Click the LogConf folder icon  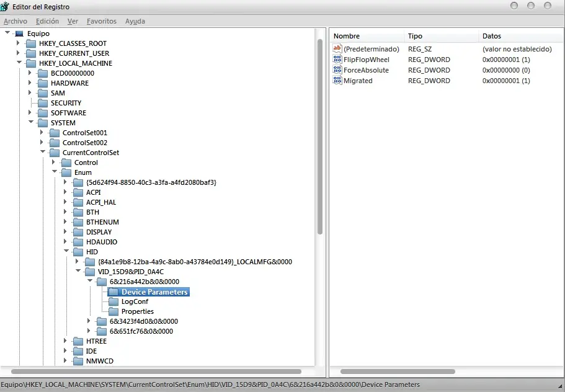pos(113,301)
